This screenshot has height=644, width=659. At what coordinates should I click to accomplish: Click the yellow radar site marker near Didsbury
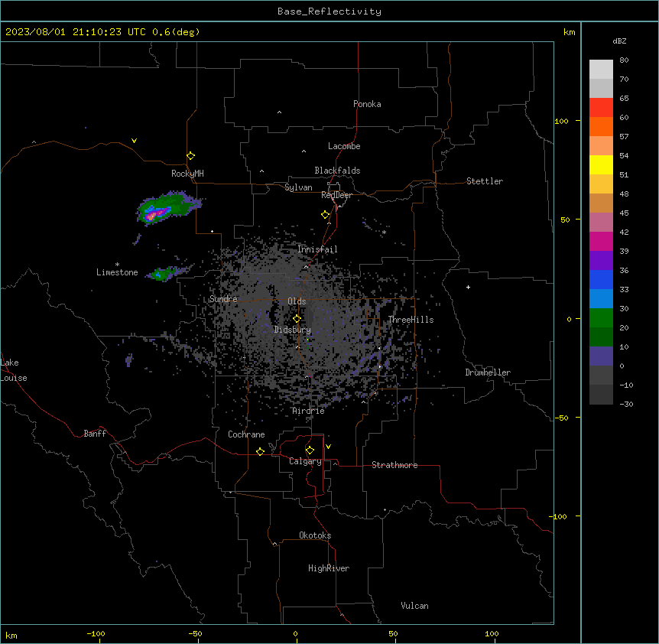tap(297, 319)
